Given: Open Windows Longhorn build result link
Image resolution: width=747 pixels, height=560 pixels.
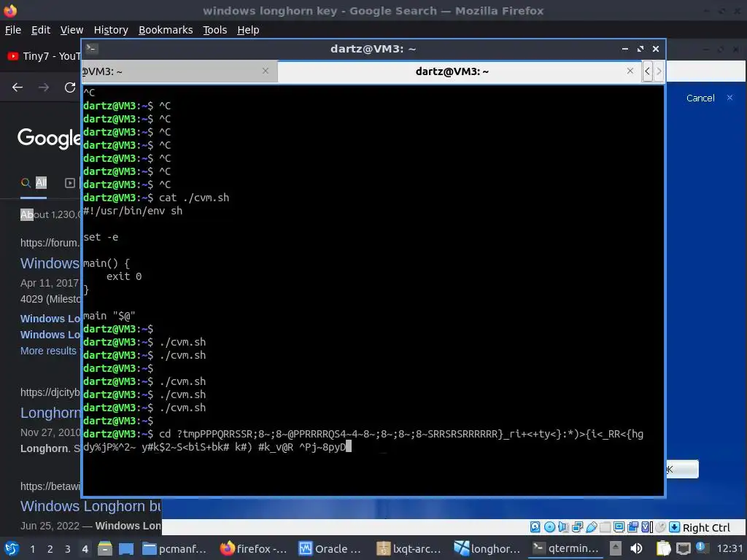Looking at the screenshot, I should click(x=90, y=506).
